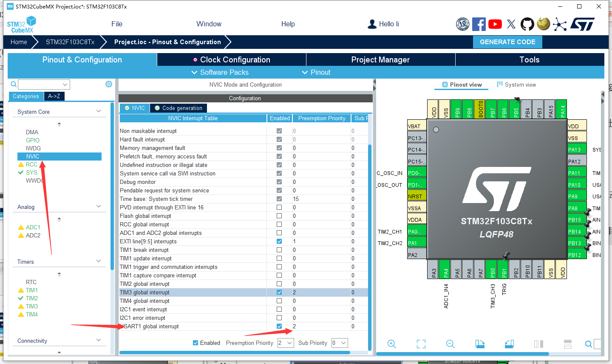612x364 pixels.
Task: Enable the TIM4 global interrupt checkbox
Action: click(279, 301)
